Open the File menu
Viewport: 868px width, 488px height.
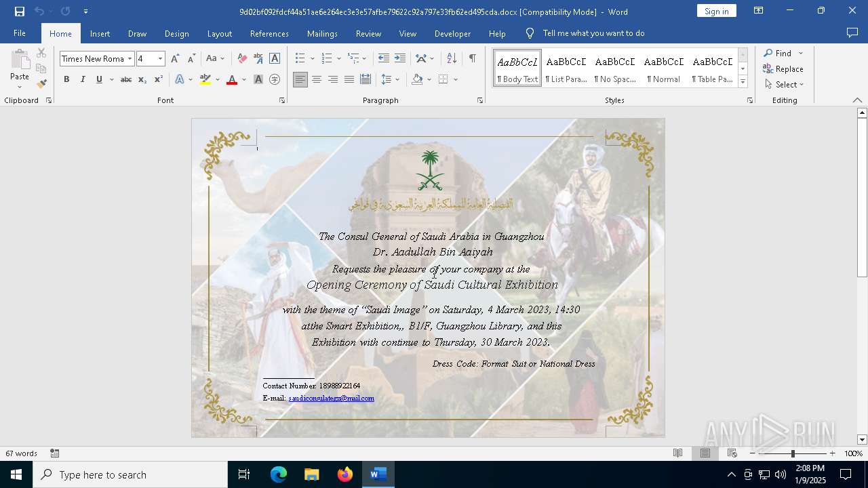tap(20, 33)
